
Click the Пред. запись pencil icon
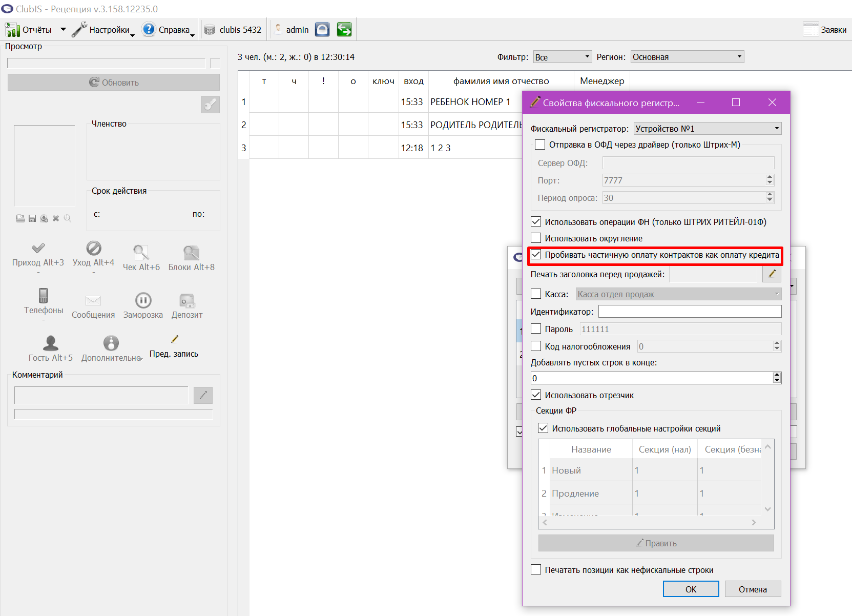pyautogui.click(x=174, y=339)
